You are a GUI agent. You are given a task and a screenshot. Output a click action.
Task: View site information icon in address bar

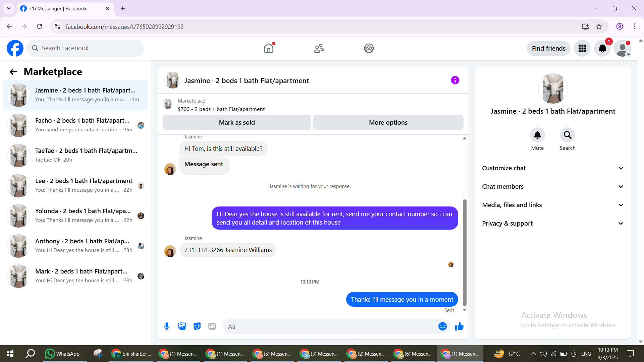click(x=57, y=26)
